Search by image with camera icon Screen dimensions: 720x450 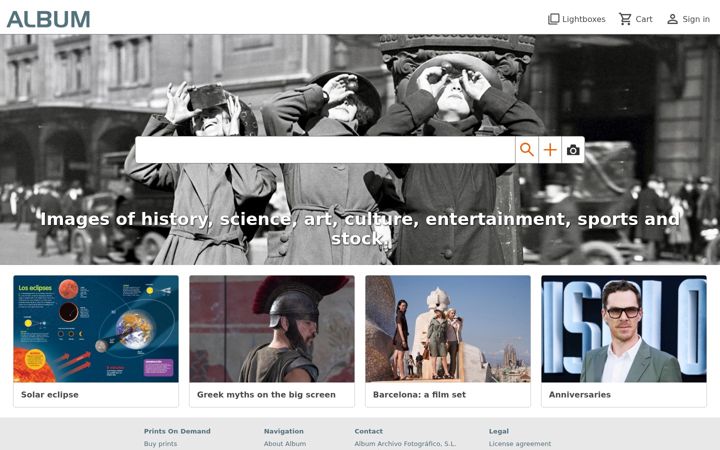(573, 150)
